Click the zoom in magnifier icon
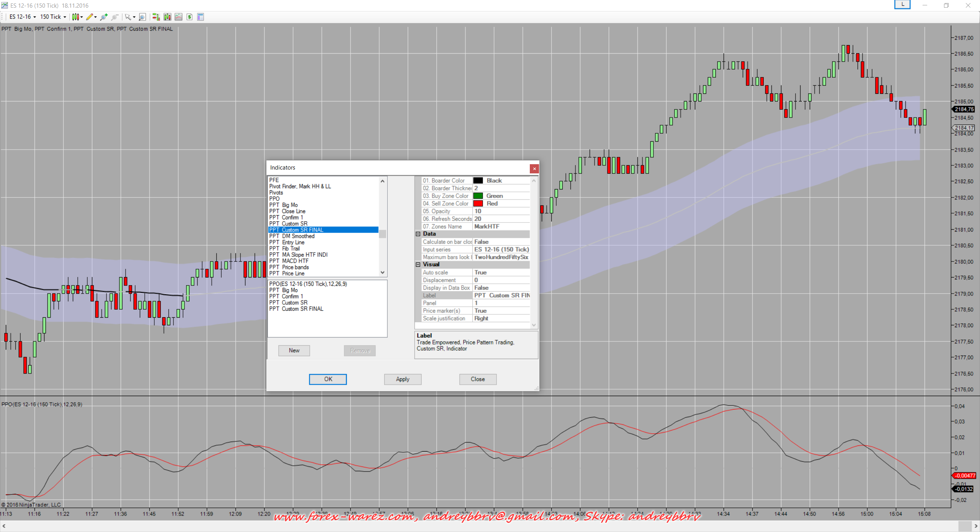 click(103, 17)
